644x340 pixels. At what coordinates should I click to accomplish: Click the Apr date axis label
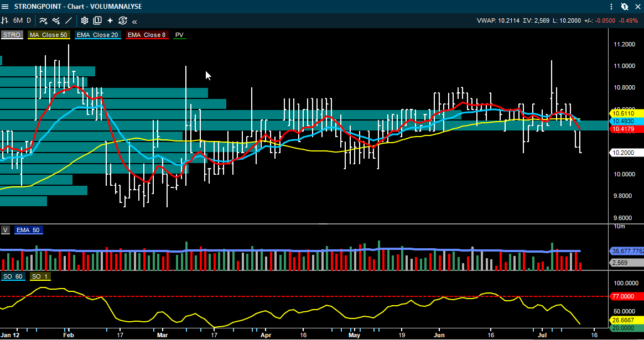tap(266, 335)
